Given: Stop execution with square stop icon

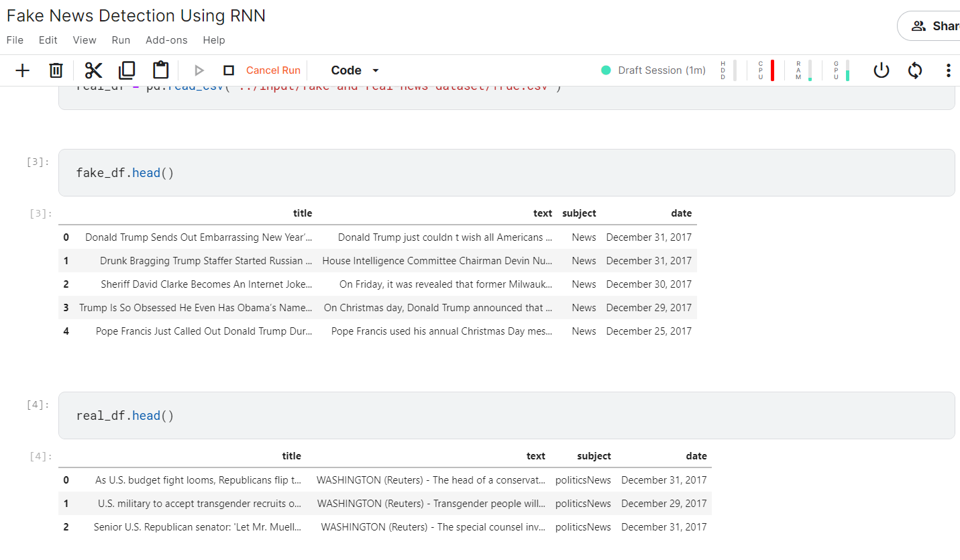Looking at the screenshot, I should pos(229,70).
